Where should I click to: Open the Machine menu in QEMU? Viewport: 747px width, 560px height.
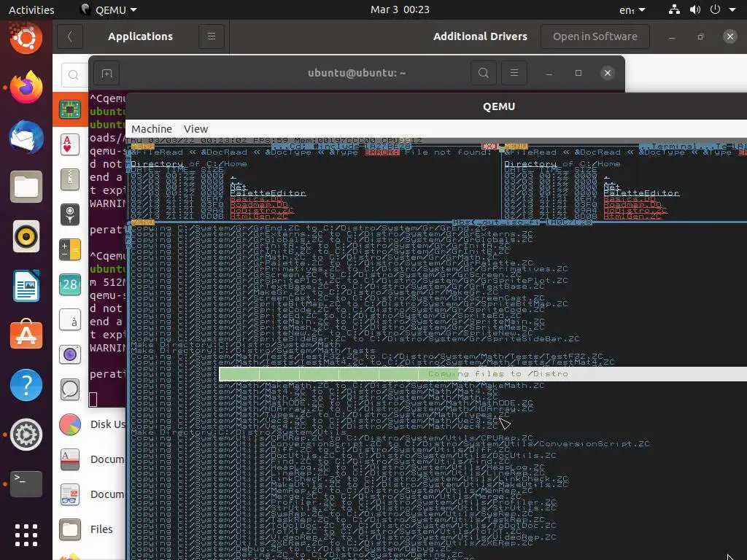152,129
